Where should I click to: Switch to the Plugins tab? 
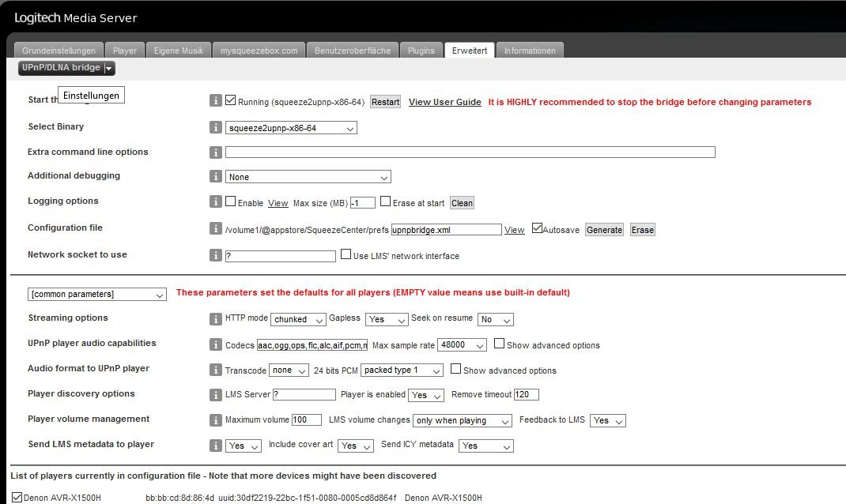[421, 51]
